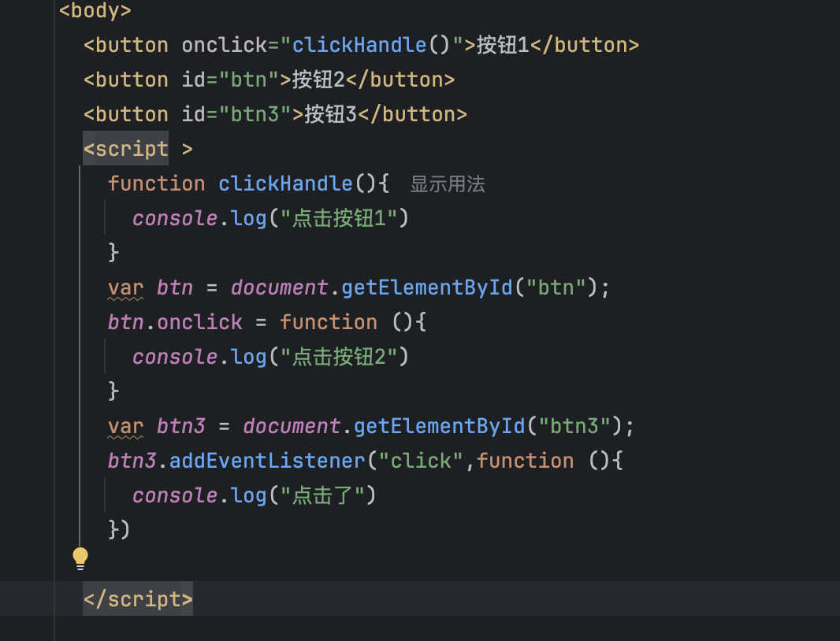Click the id="btn3" attribute value in HTML
The height and width of the screenshot is (641, 840).
pos(255,114)
